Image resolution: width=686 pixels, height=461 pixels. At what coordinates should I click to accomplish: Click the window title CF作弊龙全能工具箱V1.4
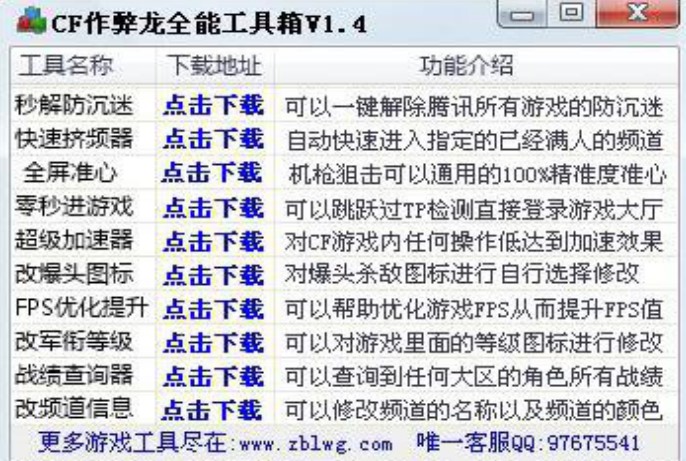(209, 24)
